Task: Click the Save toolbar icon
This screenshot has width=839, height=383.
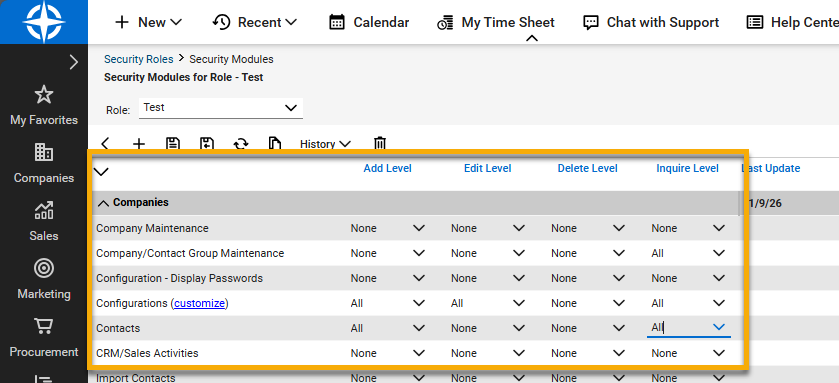Action: (x=172, y=143)
